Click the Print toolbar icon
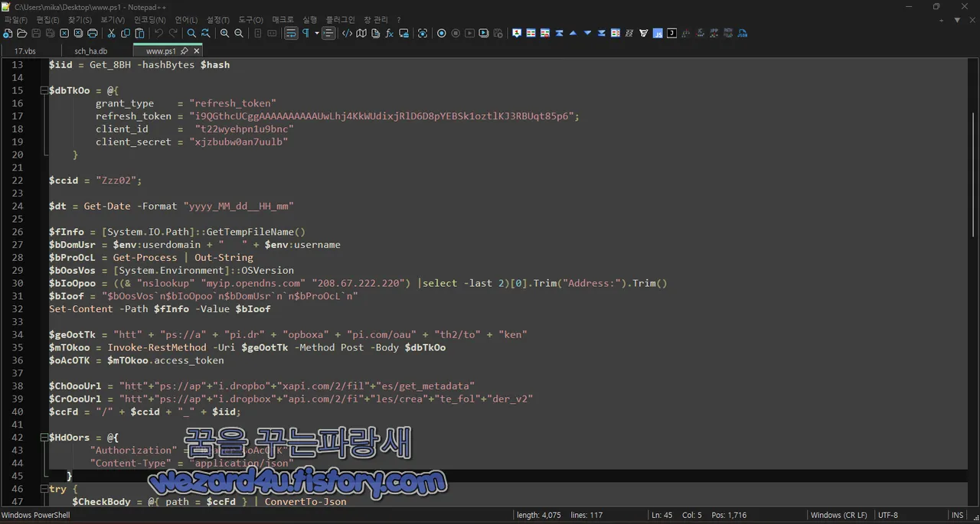The height and width of the screenshot is (524, 980). point(93,34)
